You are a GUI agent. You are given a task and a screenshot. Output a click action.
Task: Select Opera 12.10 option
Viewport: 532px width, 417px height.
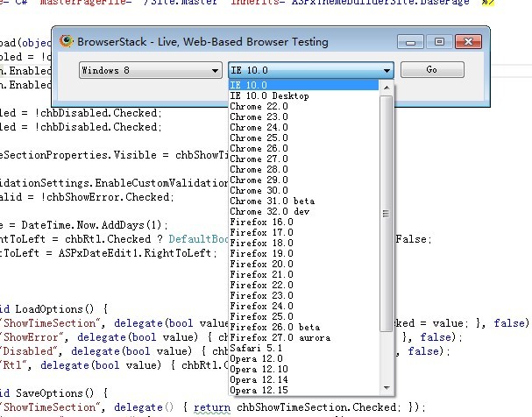point(303,369)
